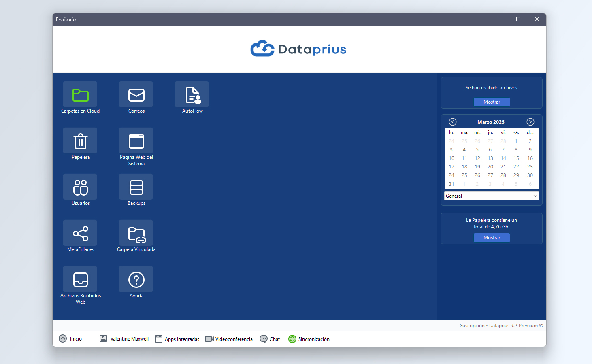Click the Chat bubble icon
This screenshot has height=364, width=592.
(264, 339)
